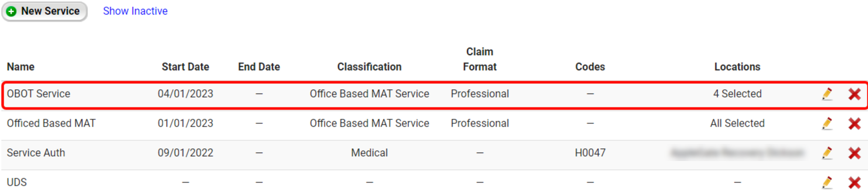This screenshot has width=868, height=196.
Task: Delete the Service Auth entry
Action: pos(854,153)
